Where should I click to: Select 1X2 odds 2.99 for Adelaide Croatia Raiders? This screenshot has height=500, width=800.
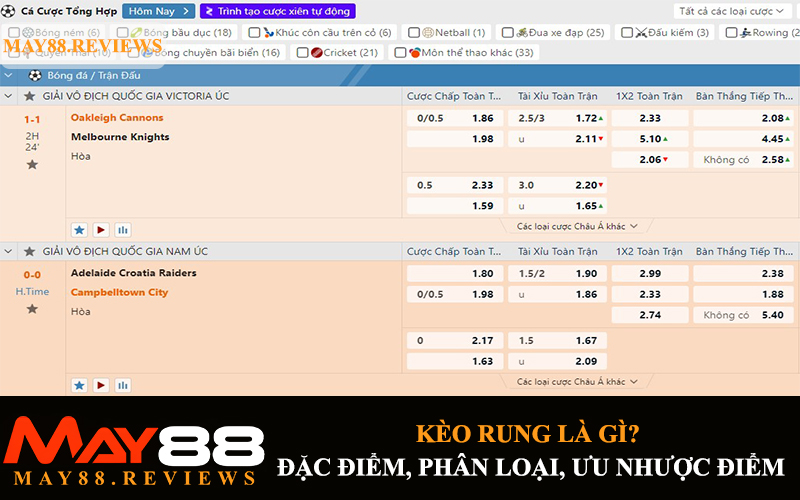[x=649, y=273]
